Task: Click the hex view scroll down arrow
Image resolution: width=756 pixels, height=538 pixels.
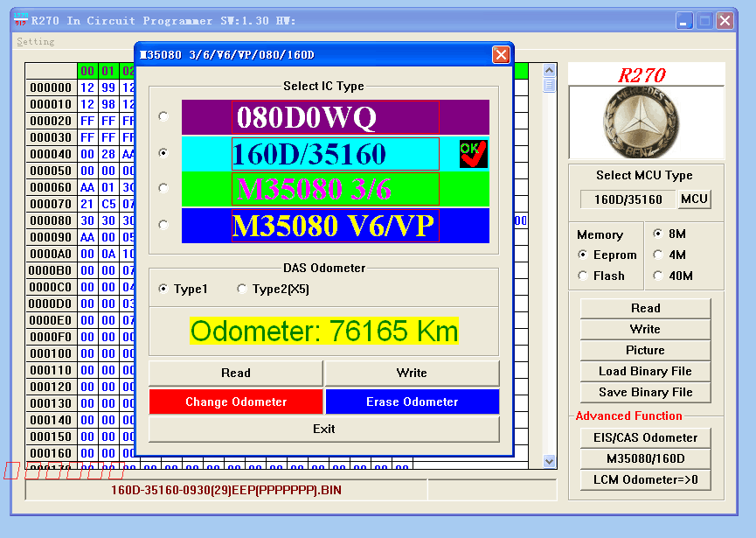Action: (x=549, y=460)
